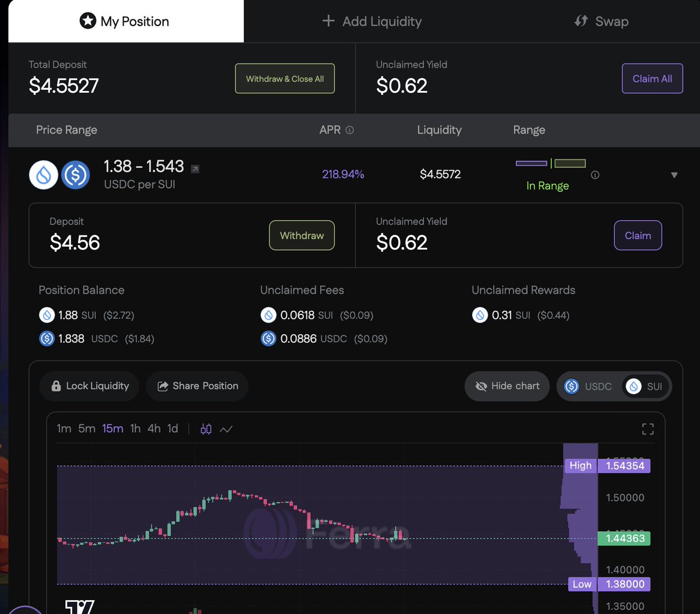Viewport: 700px width, 614px height.
Task: Click the Liquidity column header
Action: coord(439,130)
